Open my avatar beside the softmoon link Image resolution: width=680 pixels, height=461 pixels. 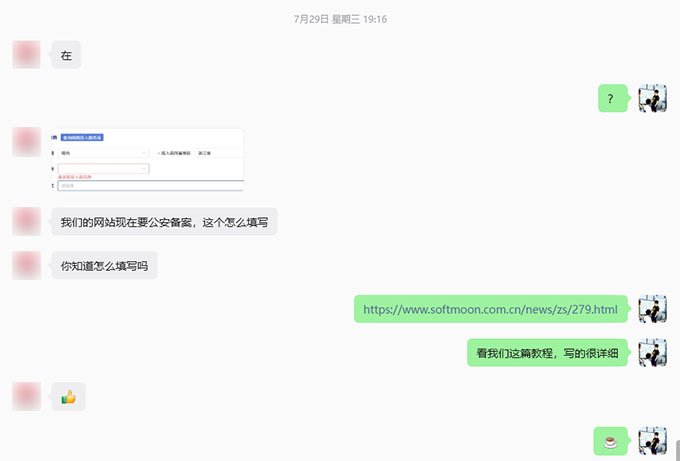653,309
